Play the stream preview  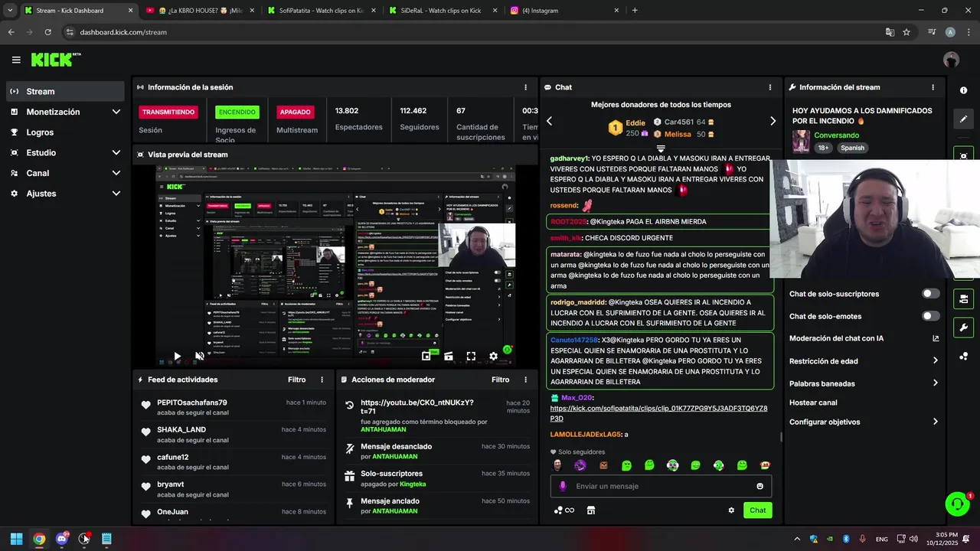pos(177,356)
